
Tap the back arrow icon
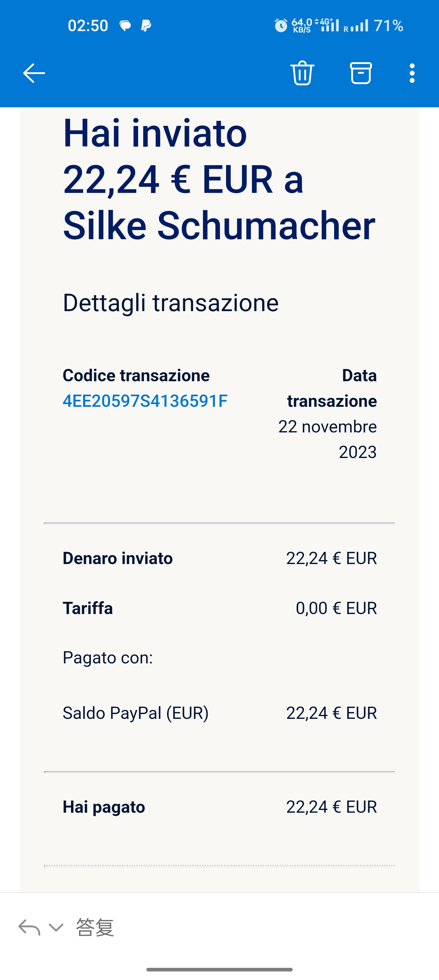tap(34, 73)
